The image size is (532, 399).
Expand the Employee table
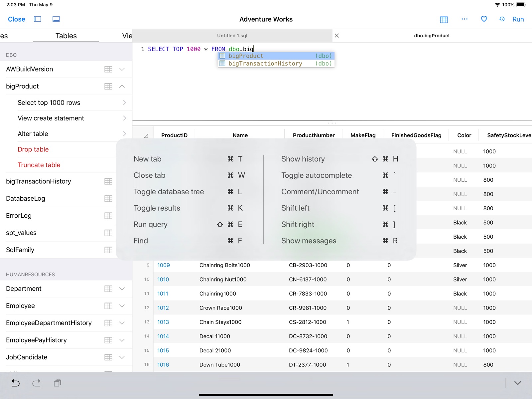coord(122,306)
